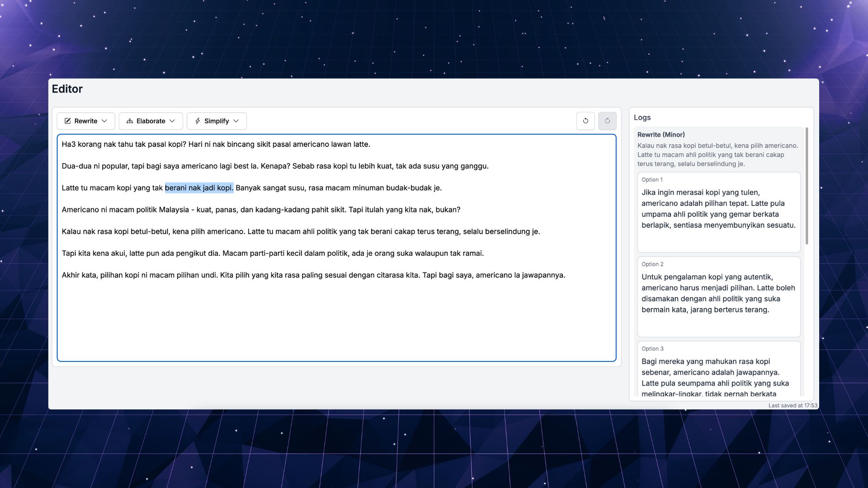Click the Rewrite (Minor) log entry header
The width and height of the screenshot is (868, 488).
pos(661,135)
